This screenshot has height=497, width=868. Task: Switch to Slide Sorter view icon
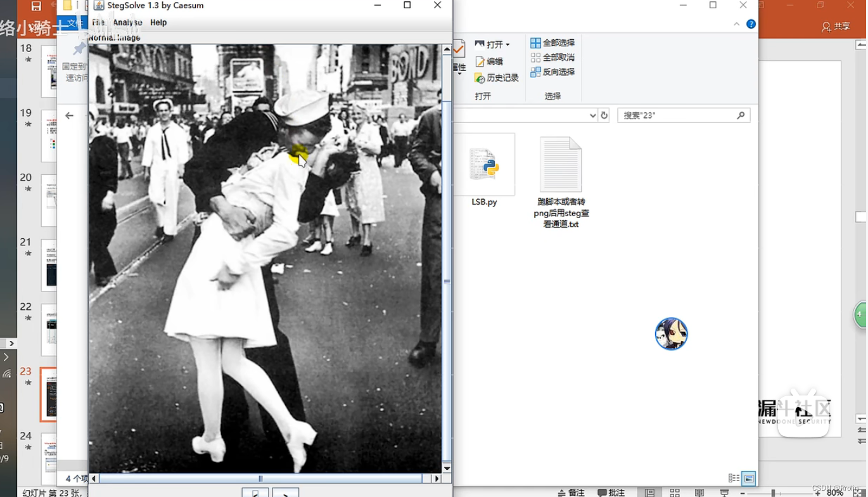[x=675, y=493]
